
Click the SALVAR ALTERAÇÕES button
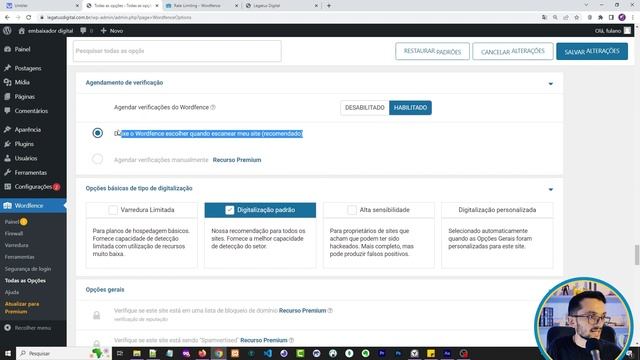(x=592, y=51)
